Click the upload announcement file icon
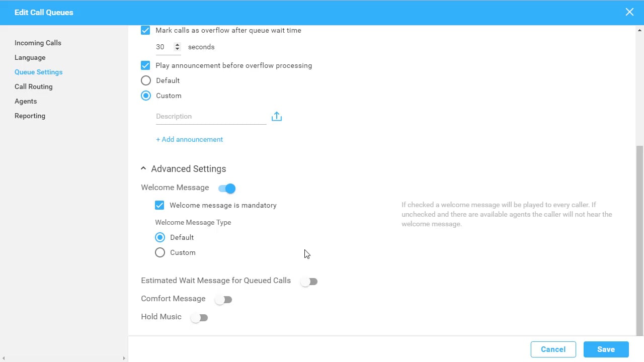Image resolution: width=644 pixels, height=362 pixels. [277, 117]
